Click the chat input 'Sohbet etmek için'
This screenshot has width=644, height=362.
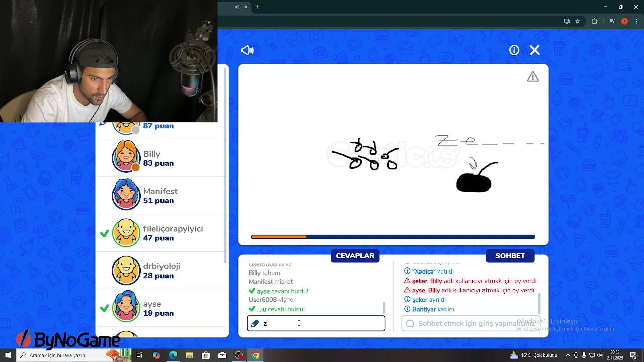471,324
